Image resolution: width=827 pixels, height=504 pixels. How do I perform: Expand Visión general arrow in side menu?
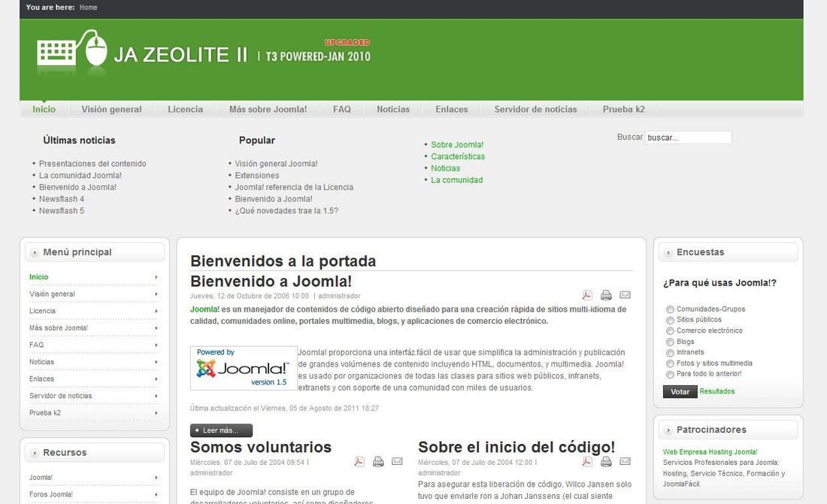coord(156,294)
